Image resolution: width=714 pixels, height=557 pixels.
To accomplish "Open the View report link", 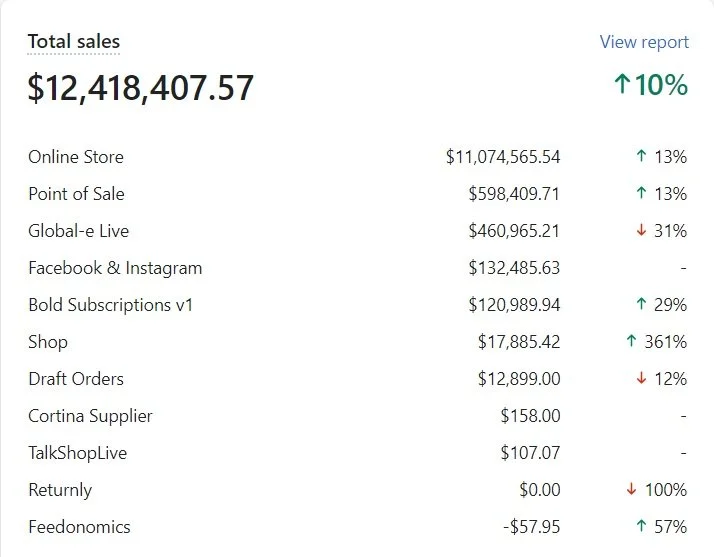I will click(644, 42).
